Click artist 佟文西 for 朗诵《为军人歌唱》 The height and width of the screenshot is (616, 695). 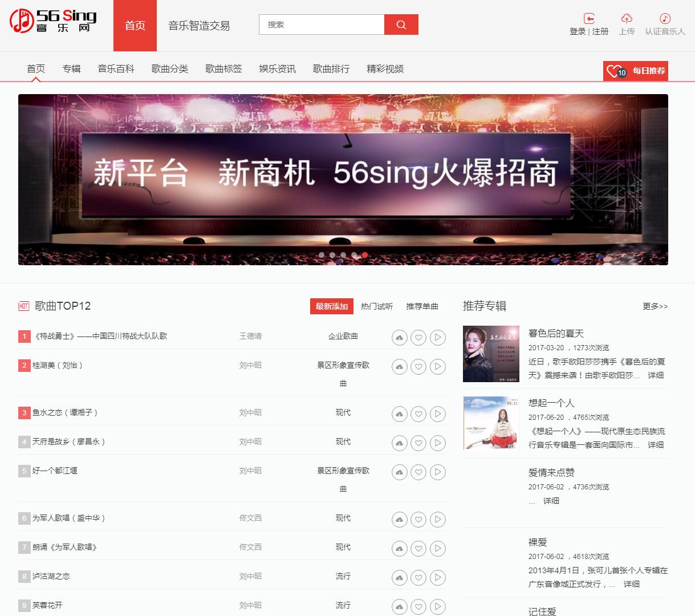click(x=250, y=547)
